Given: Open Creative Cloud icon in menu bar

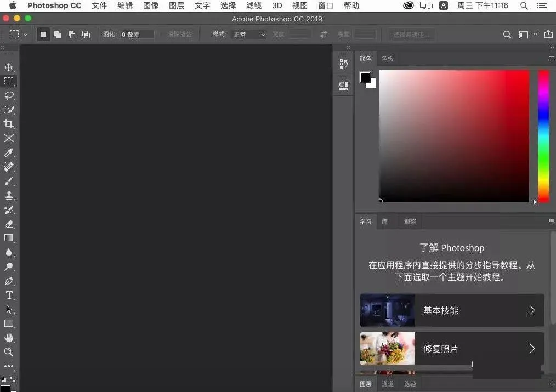Looking at the screenshot, I should 408,5.
